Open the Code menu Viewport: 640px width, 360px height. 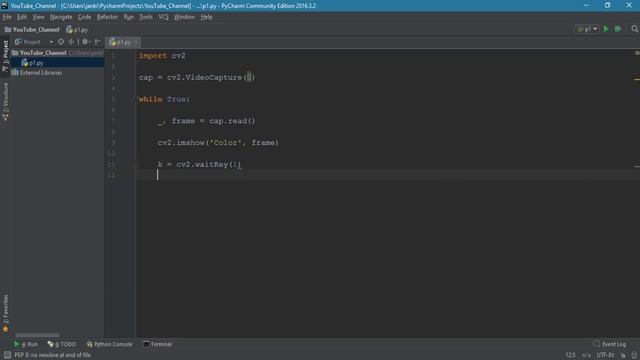[84, 17]
